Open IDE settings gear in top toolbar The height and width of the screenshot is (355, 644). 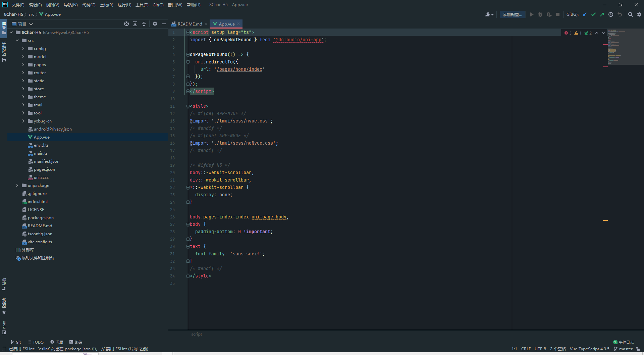pos(639,14)
